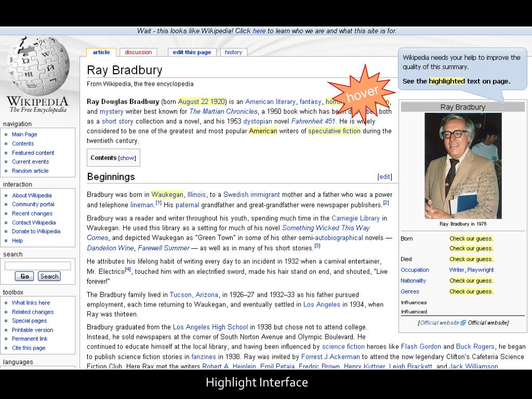The width and height of the screenshot is (532, 399).
Task: Open short story link in intro
Action: (117, 121)
